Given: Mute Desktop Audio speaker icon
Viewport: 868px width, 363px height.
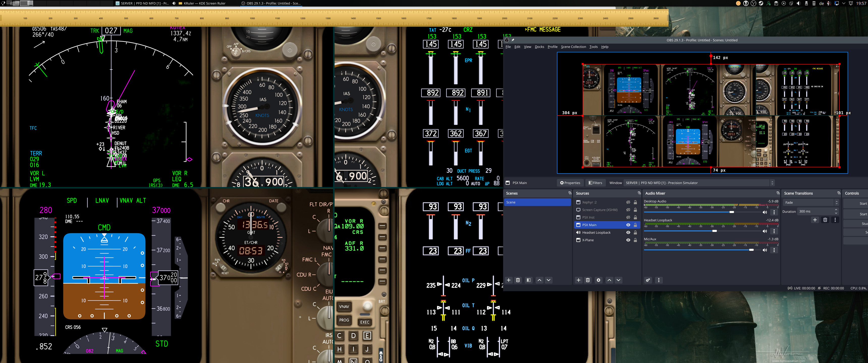Looking at the screenshot, I should (x=765, y=212).
